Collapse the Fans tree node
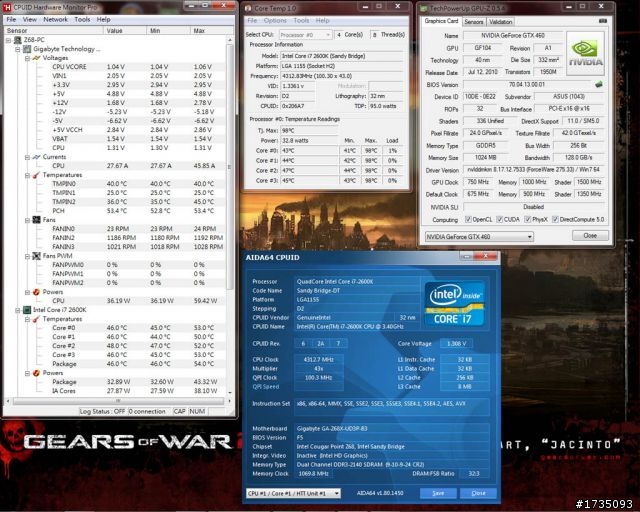 coord(27,220)
